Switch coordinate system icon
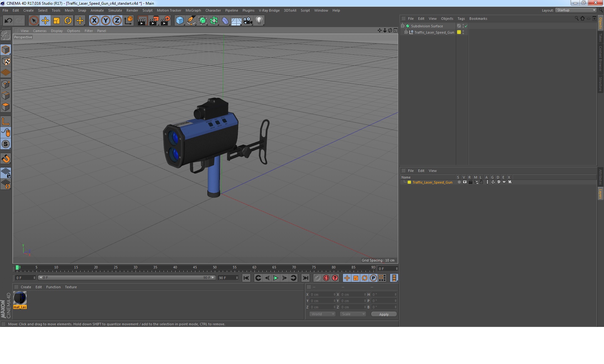 129,21
